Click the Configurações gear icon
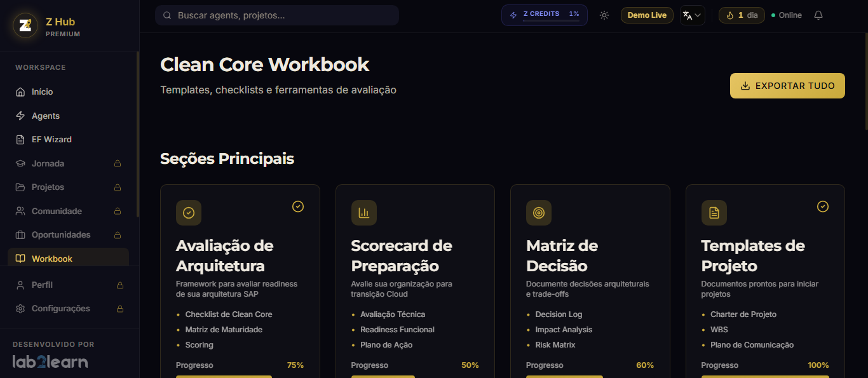This screenshot has height=378, width=868. [x=20, y=309]
